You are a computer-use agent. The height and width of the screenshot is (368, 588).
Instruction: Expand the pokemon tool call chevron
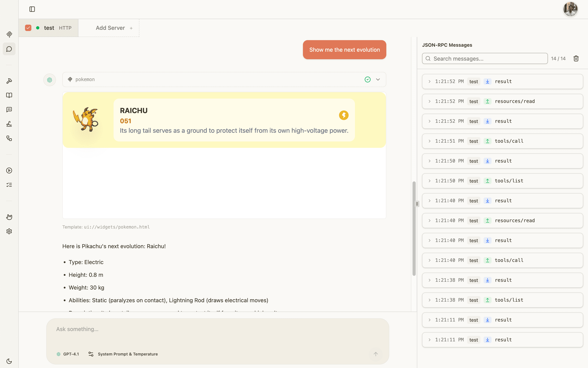378,80
